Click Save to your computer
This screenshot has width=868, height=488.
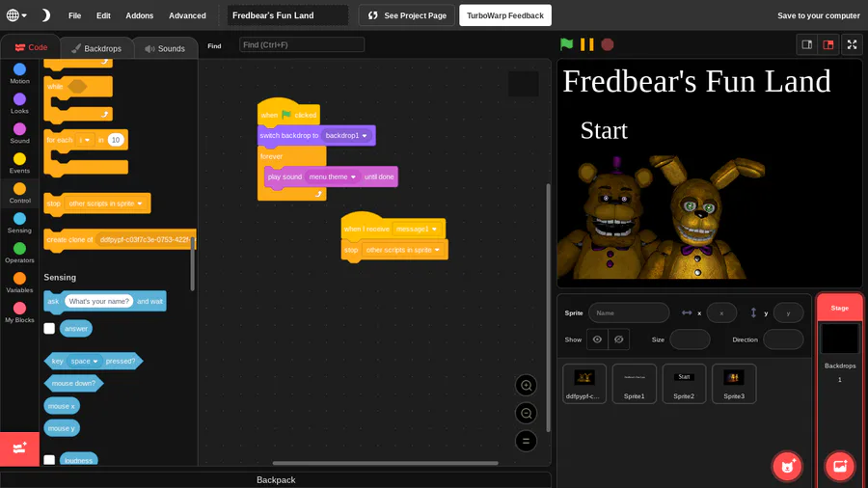(x=818, y=15)
